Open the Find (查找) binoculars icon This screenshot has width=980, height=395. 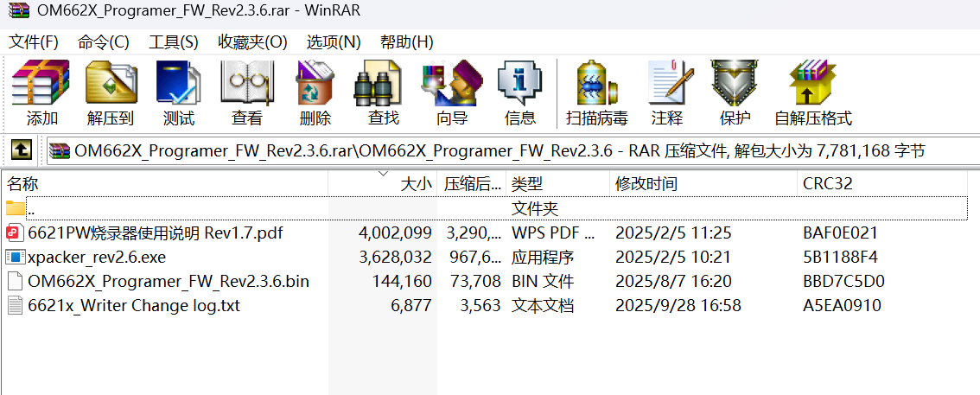click(383, 92)
